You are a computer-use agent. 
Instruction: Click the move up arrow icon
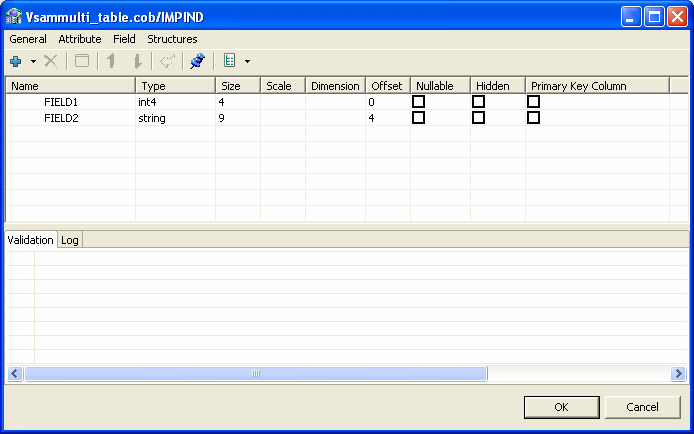[x=112, y=61]
